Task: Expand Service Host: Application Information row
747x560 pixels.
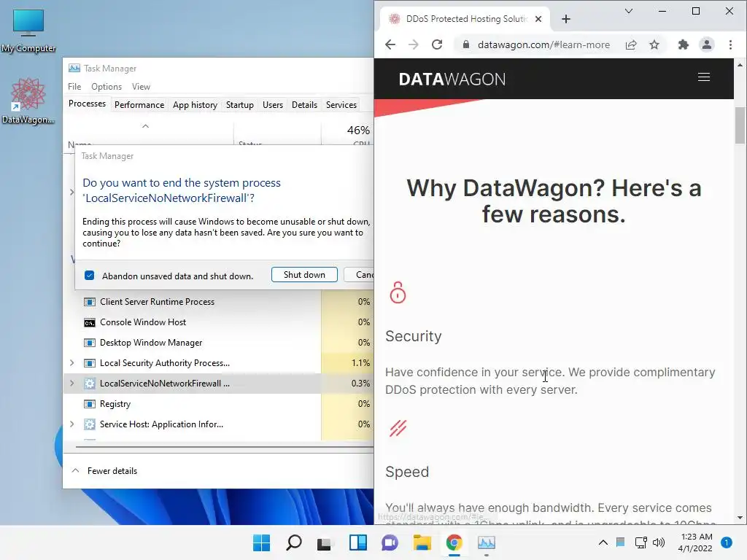Action: click(x=71, y=424)
